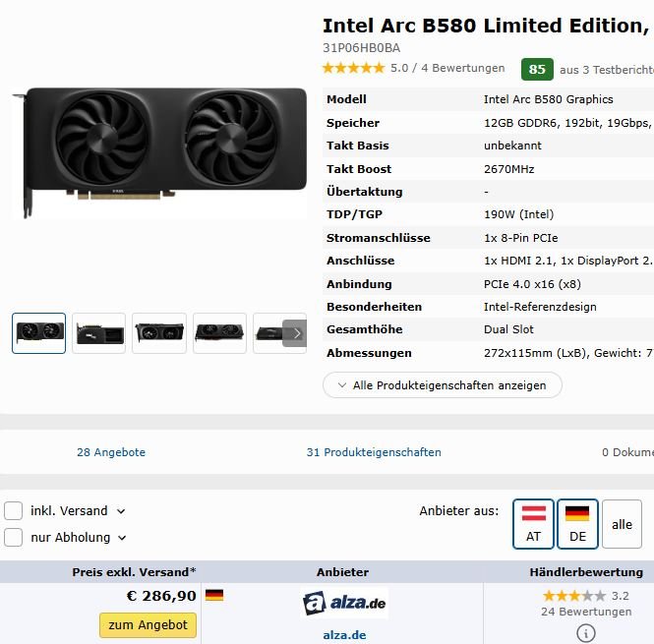The width and height of the screenshot is (654, 644).
Task: Expand the nur Abholung dropdown arrow
Action: 122,538
